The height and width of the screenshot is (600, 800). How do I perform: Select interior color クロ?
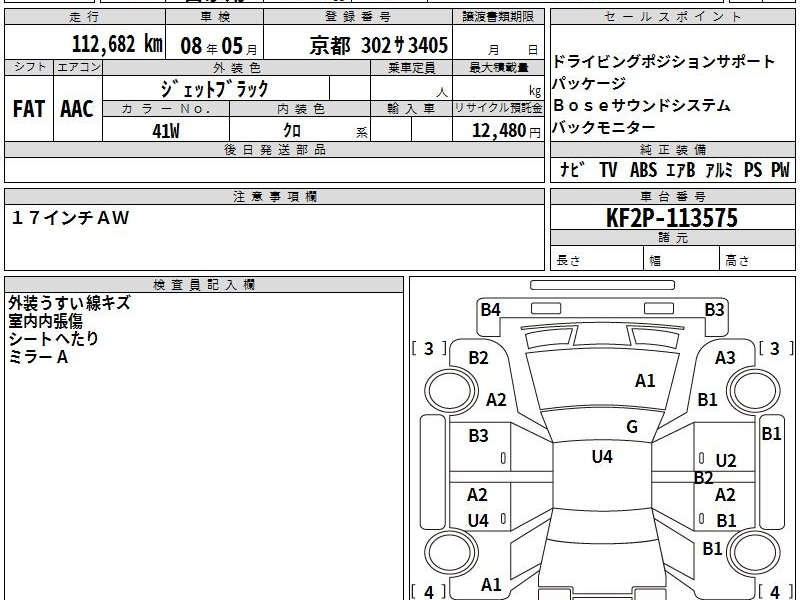tap(292, 131)
